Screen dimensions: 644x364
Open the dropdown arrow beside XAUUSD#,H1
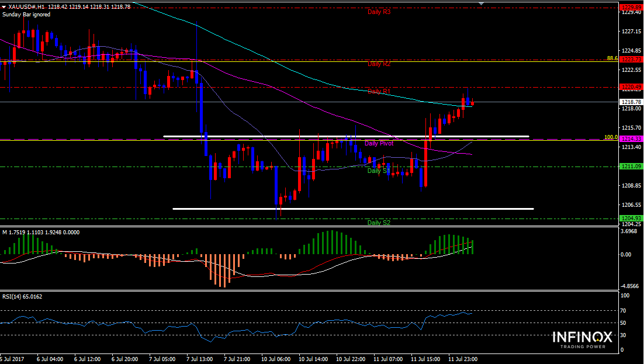tap(4, 6)
